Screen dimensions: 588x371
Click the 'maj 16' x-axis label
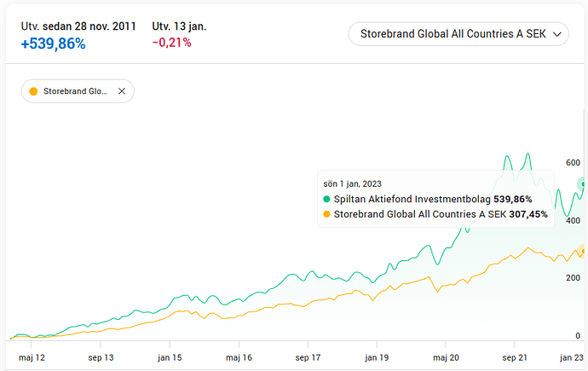click(239, 357)
